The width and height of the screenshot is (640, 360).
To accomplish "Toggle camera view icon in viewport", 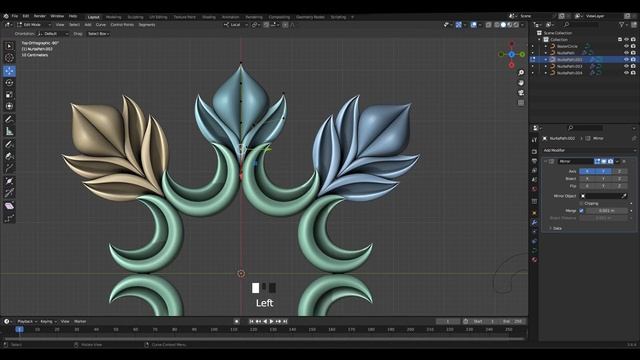I will pos(521,93).
